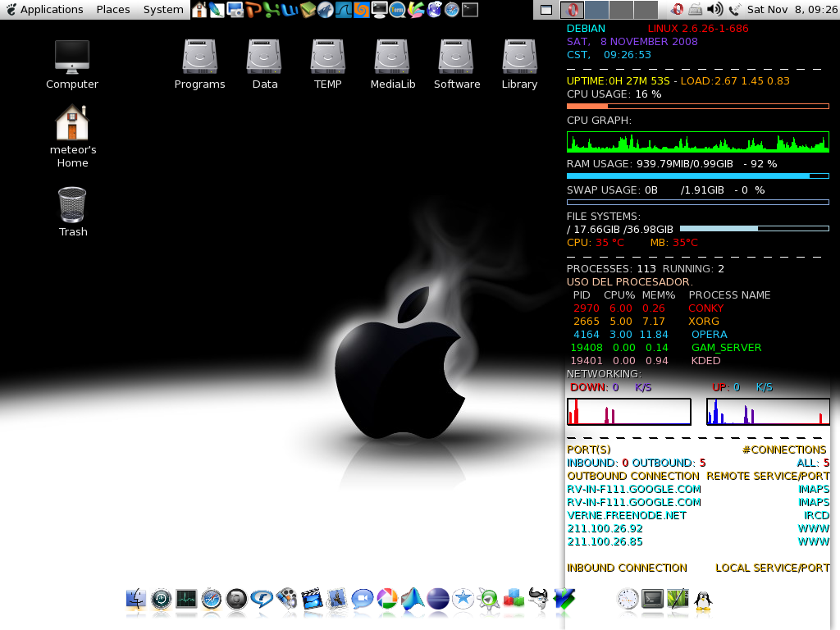
Task: Click the blue star icon in dock
Action: coord(463,599)
